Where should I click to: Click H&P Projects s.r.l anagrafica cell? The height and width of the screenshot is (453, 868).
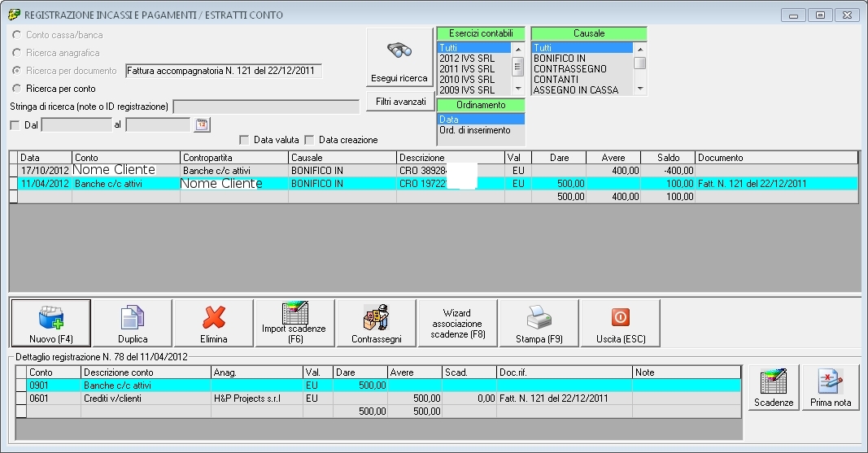[x=257, y=399]
